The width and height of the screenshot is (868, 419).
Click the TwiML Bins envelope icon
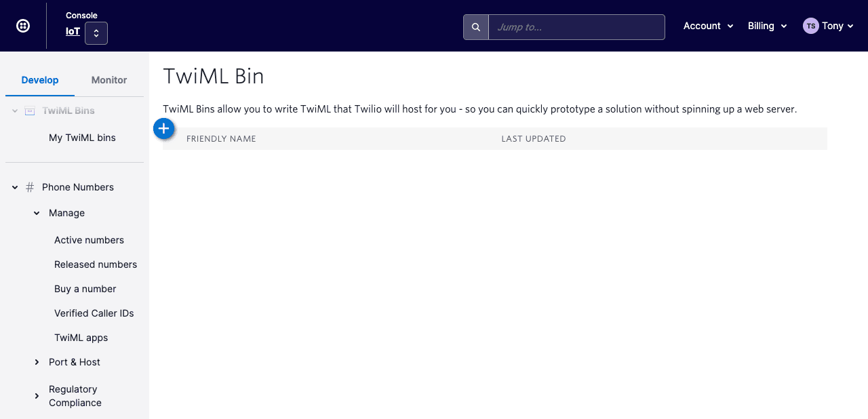[29, 110]
